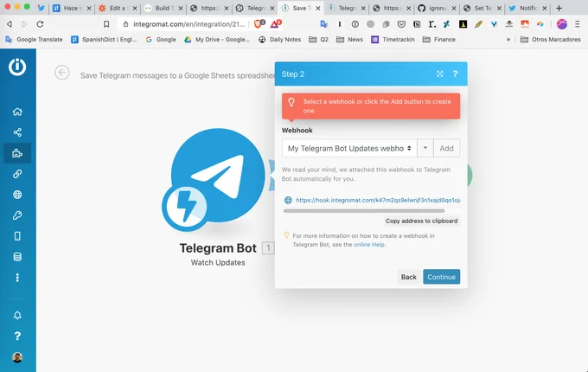Open the News bookmarks folder
Image resolution: width=588 pixels, height=372 pixels.
pyautogui.click(x=349, y=40)
